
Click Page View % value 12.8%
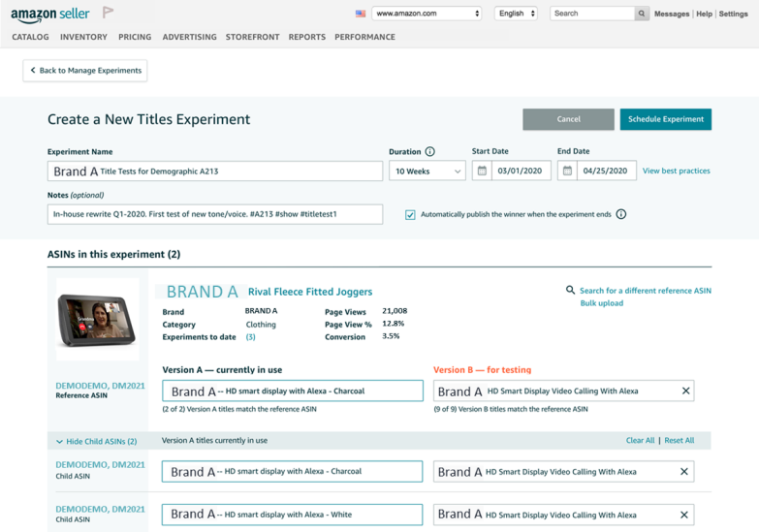click(393, 324)
